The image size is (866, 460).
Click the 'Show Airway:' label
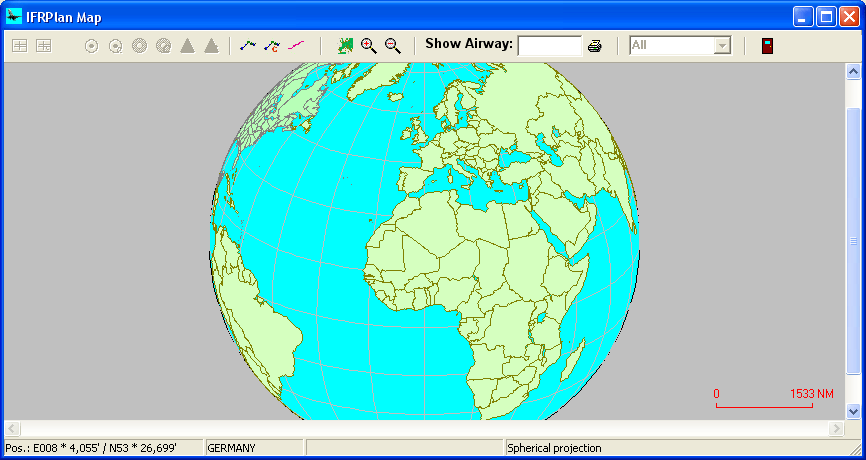pos(469,44)
